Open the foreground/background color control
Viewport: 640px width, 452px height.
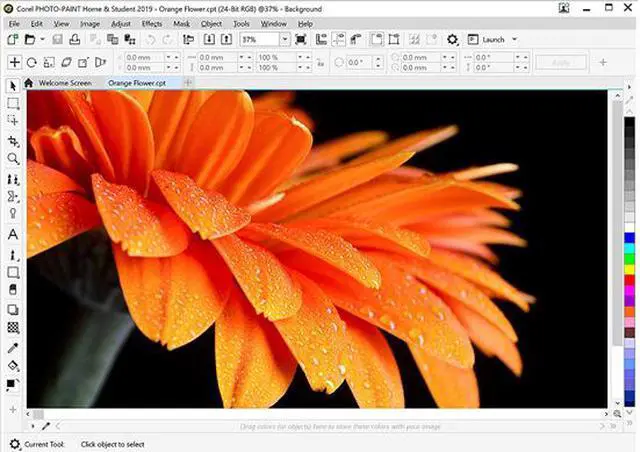tap(12, 384)
